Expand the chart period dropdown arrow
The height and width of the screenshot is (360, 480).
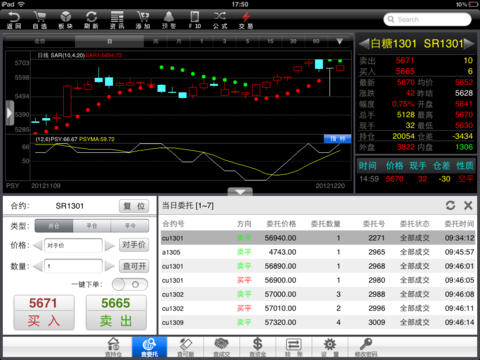coord(339,41)
